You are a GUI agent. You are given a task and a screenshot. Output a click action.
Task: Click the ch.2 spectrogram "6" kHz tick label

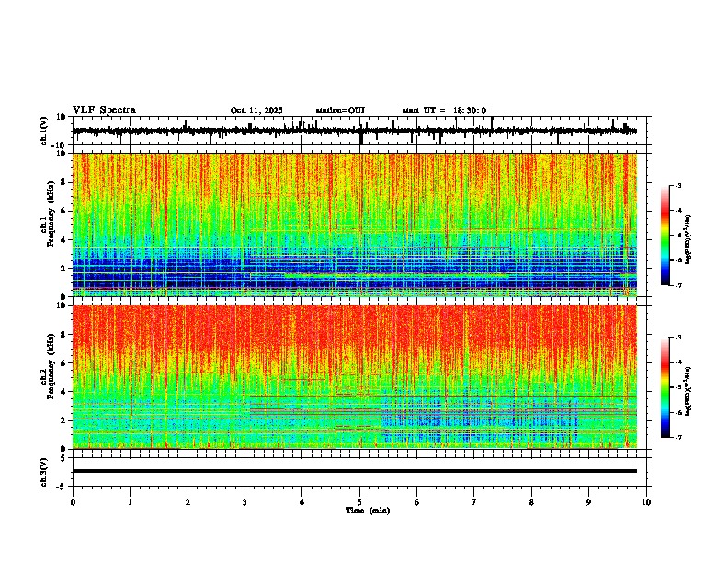[x=64, y=363]
